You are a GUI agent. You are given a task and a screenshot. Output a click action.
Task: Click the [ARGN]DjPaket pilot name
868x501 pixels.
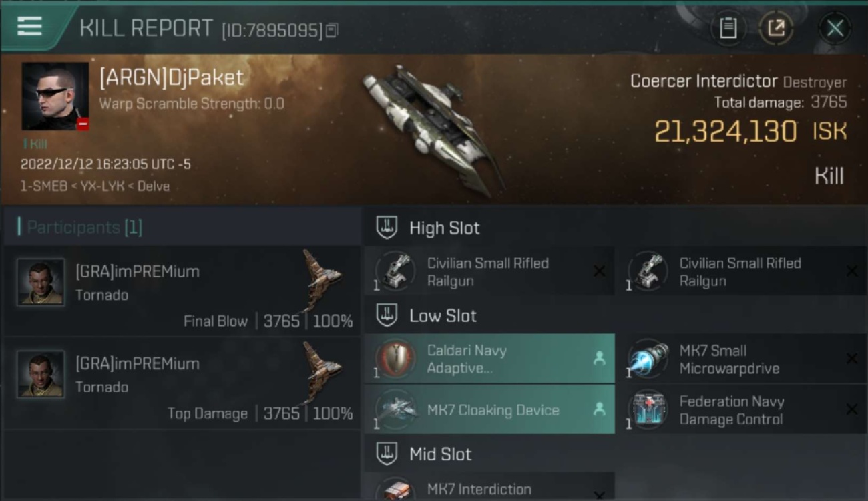pos(172,77)
